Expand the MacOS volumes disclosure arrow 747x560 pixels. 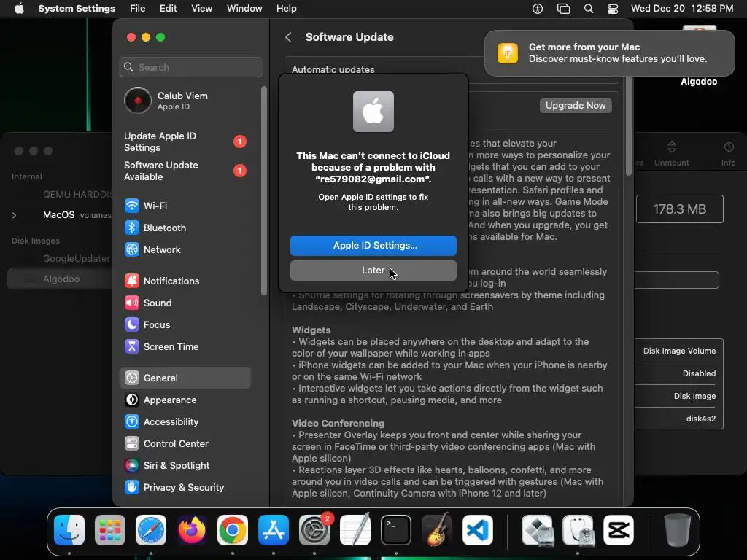pyautogui.click(x=14, y=215)
